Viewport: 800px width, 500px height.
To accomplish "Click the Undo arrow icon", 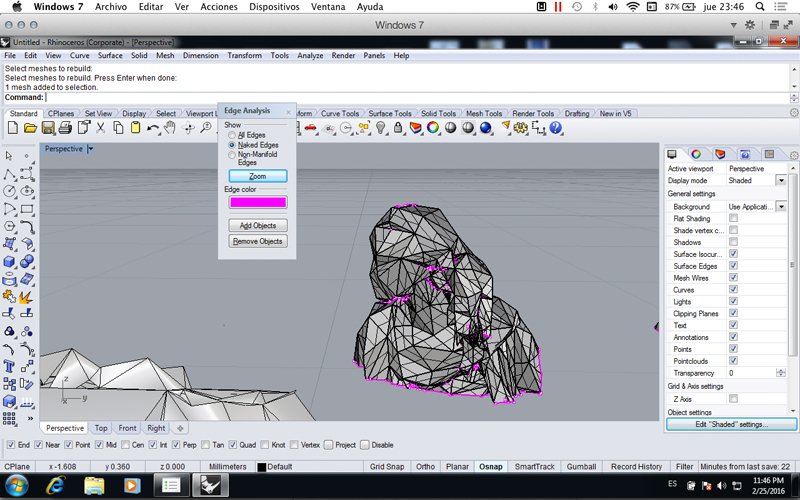I will click(153, 128).
